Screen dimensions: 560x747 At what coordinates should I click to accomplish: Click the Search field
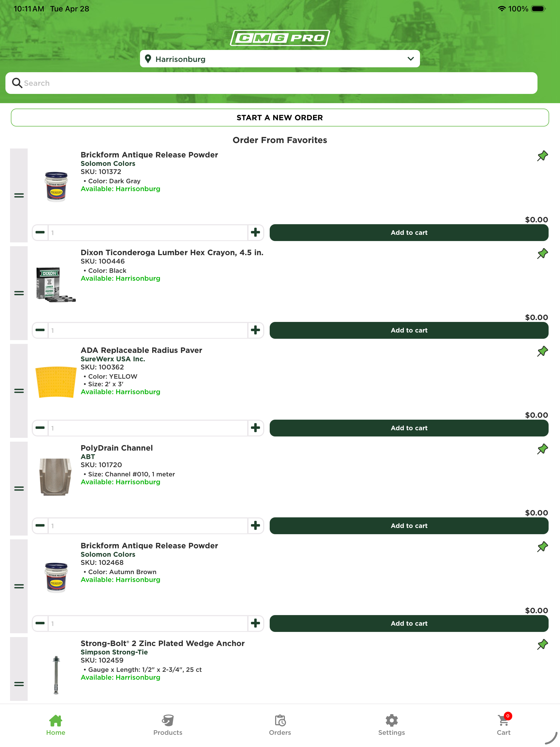click(271, 83)
